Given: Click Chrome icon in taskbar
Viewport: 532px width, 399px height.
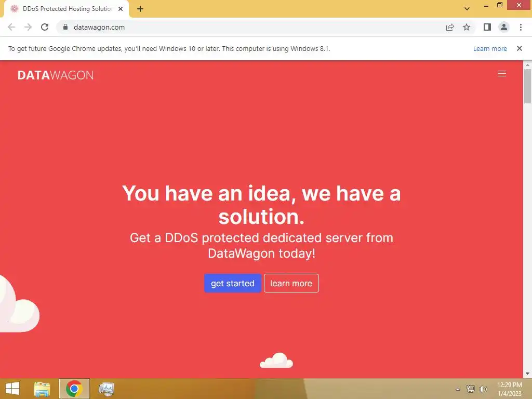Looking at the screenshot, I should [74, 389].
